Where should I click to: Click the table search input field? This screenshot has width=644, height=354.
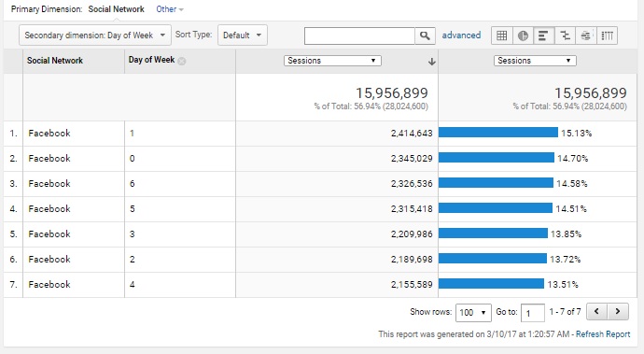[359, 35]
